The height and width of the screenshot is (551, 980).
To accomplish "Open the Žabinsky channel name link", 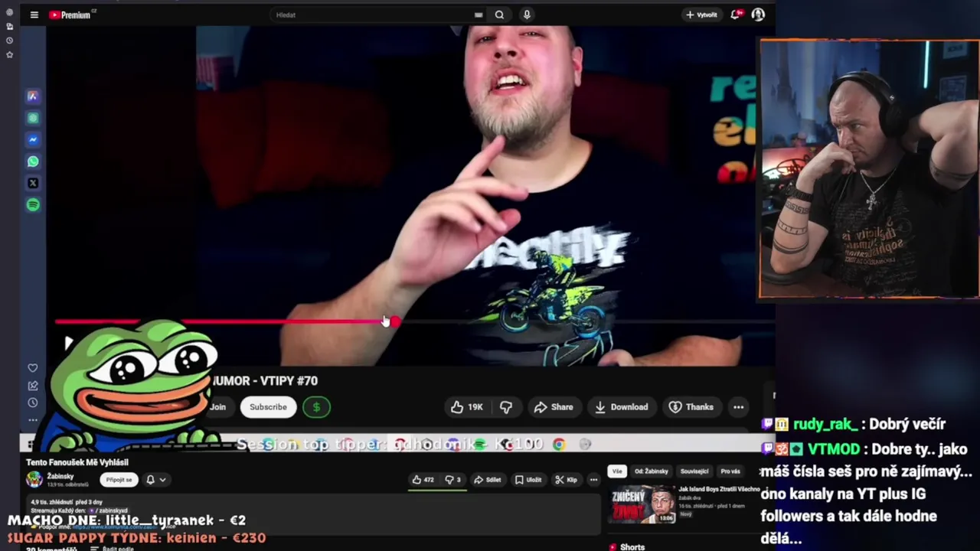I will [60, 476].
